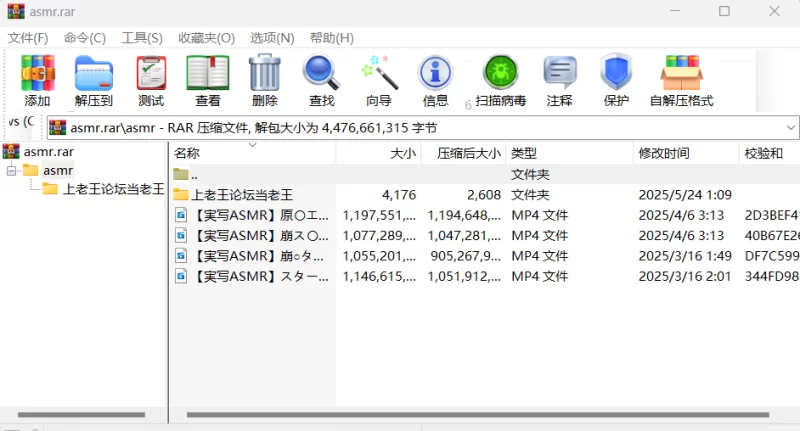Expand the archive path dropdown arrow
Image resolution: width=800 pixels, height=431 pixels.
[790, 128]
